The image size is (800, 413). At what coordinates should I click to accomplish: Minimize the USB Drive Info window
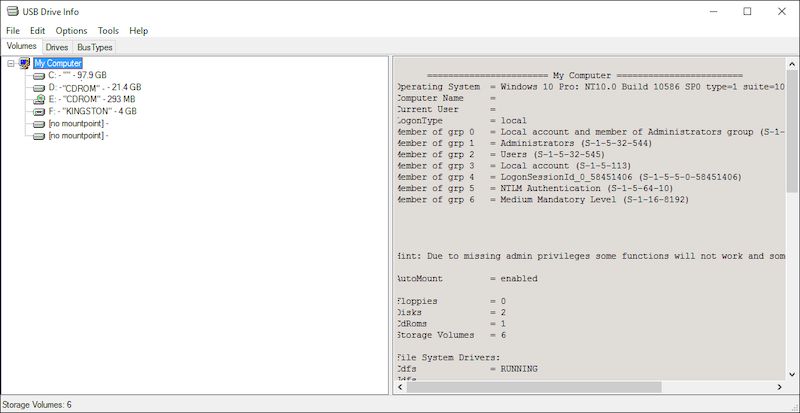pyautogui.click(x=712, y=11)
